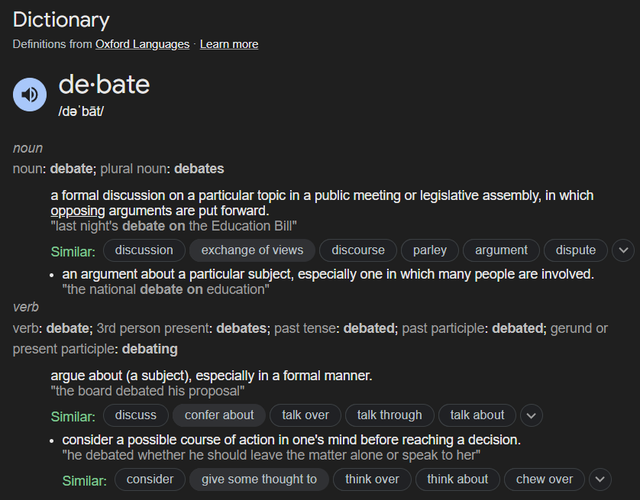The height and width of the screenshot is (500, 640).
Task: Select the give some thought to chip
Action: coord(259,479)
